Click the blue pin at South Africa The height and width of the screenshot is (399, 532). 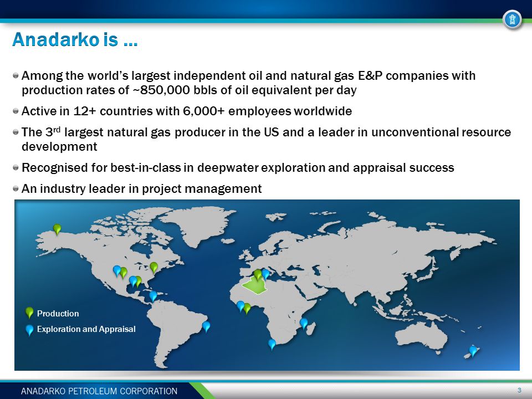272,344
